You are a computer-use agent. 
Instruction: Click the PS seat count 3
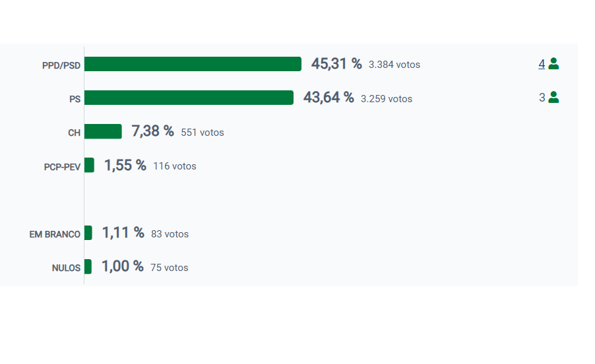coord(542,98)
